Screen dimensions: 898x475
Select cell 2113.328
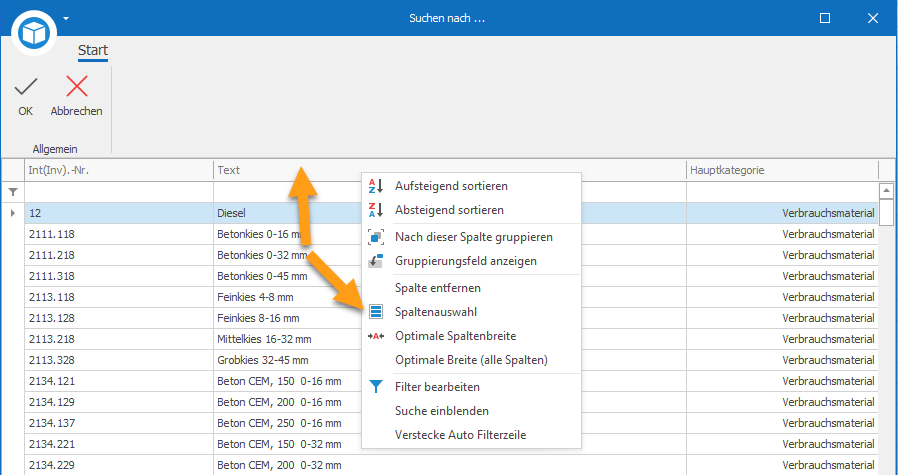[119, 360]
